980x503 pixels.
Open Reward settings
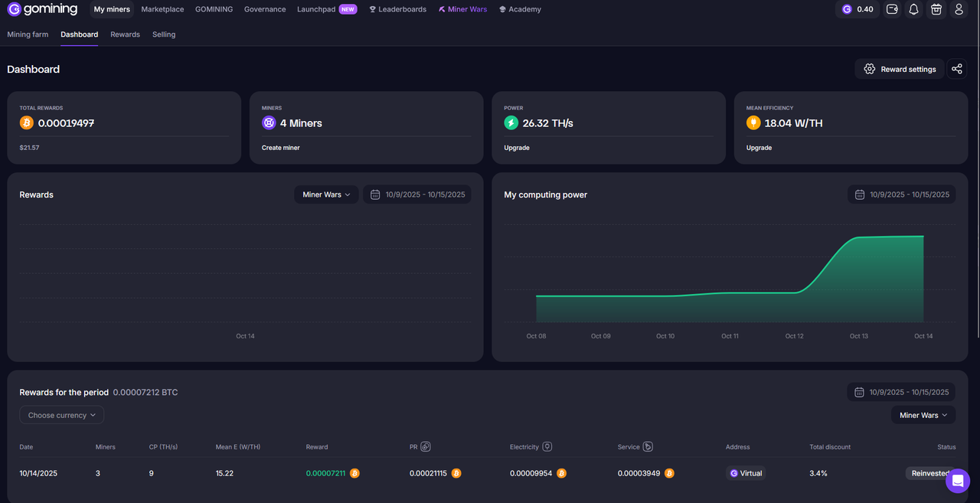pyautogui.click(x=900, y=69)
